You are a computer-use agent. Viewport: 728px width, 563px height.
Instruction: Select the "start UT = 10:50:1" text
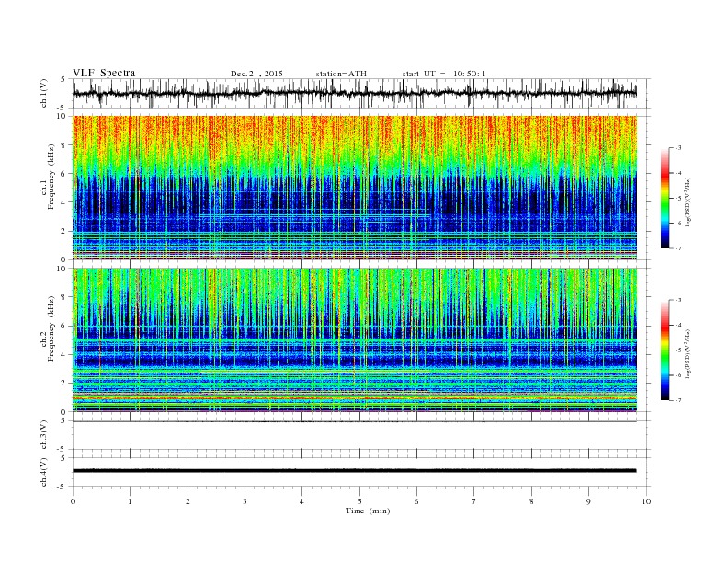click(x=444, y=74)
